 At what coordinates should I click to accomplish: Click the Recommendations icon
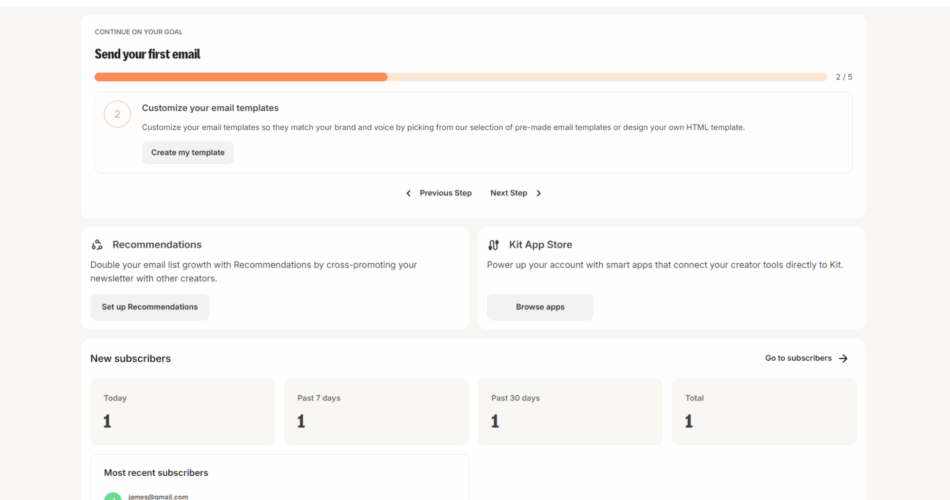click(x=97, y=244)
